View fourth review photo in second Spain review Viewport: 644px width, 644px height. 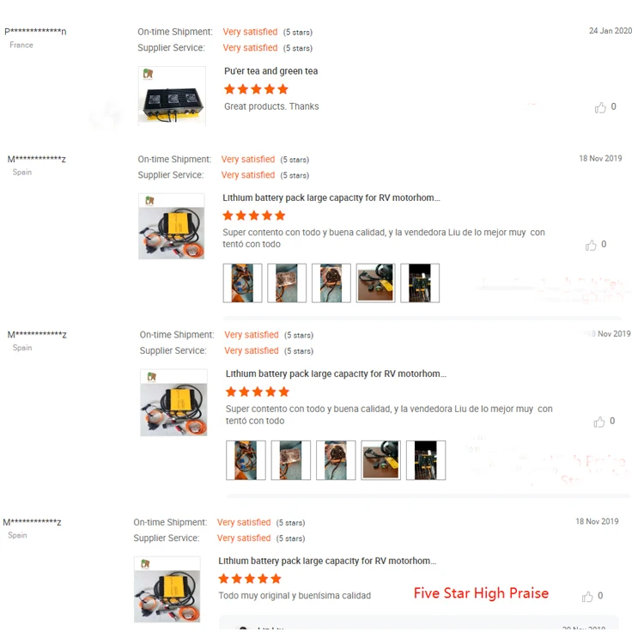[x=380, y=460]
